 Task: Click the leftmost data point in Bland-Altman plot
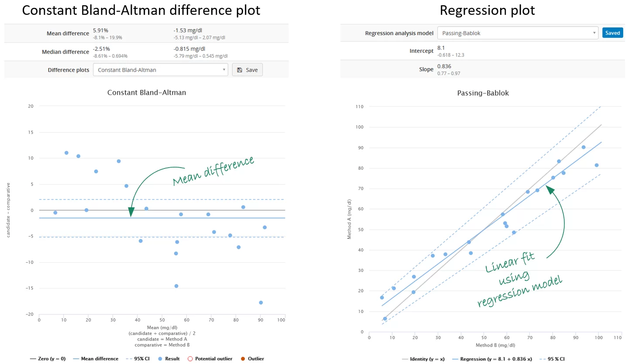[55, 213]
